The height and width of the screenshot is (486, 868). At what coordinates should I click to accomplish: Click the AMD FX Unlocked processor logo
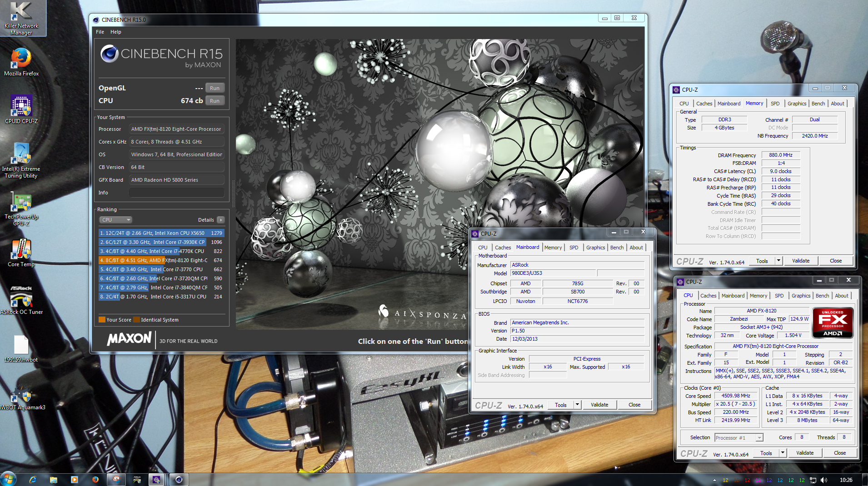point(833,323)
